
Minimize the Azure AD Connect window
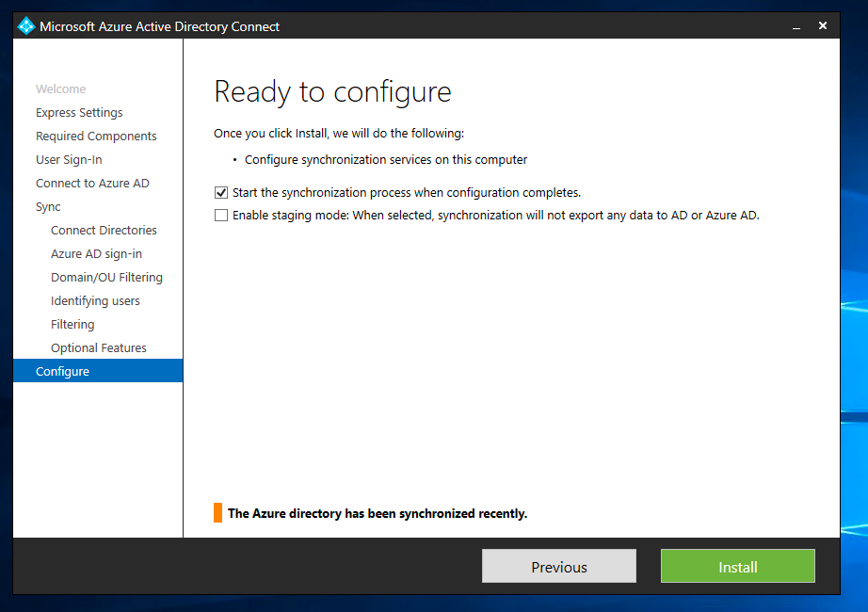tap(796, 26)
